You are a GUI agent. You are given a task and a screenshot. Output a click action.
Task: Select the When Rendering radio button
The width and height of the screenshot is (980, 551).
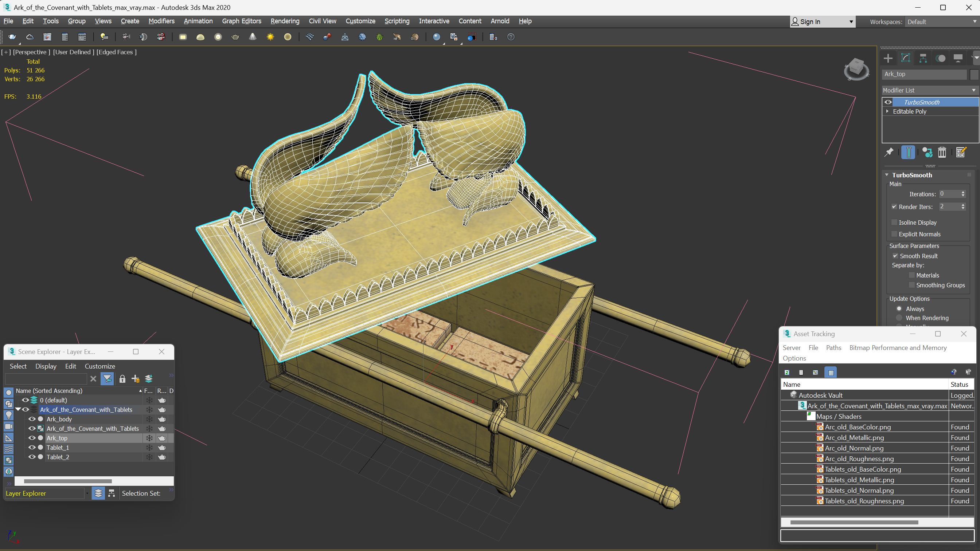coord(899,318)
